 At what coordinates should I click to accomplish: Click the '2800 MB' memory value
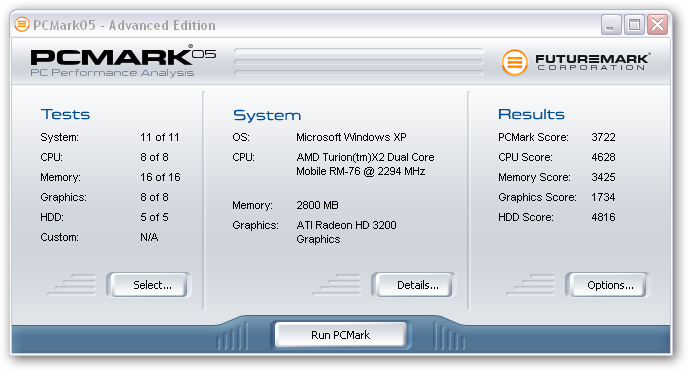click(x=317, y=205)
